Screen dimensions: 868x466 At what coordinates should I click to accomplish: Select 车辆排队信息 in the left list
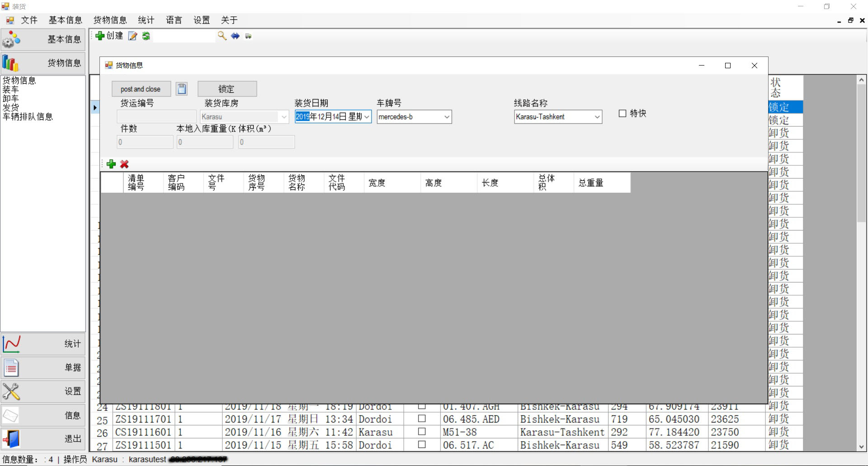point(28,117)
